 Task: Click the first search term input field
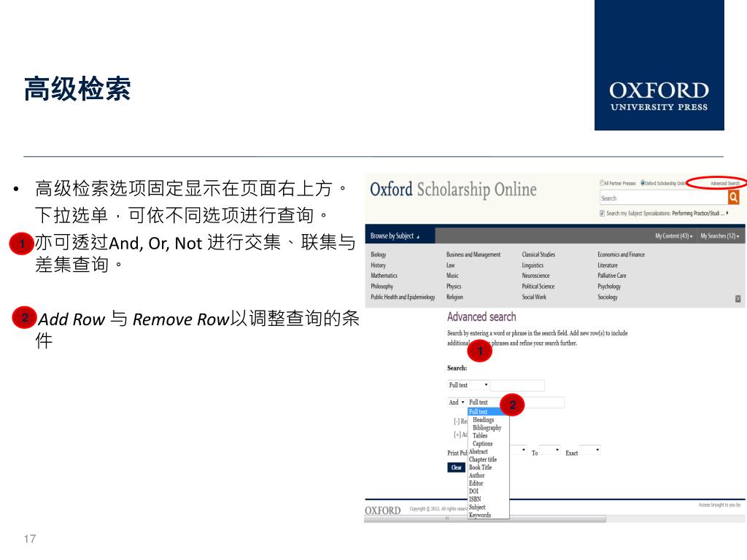(x=517, y=385)
